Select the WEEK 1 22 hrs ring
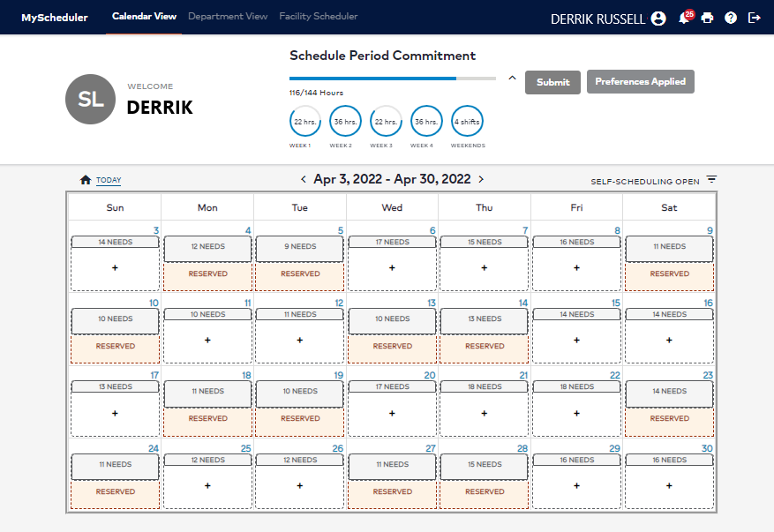 pos(304,121)
